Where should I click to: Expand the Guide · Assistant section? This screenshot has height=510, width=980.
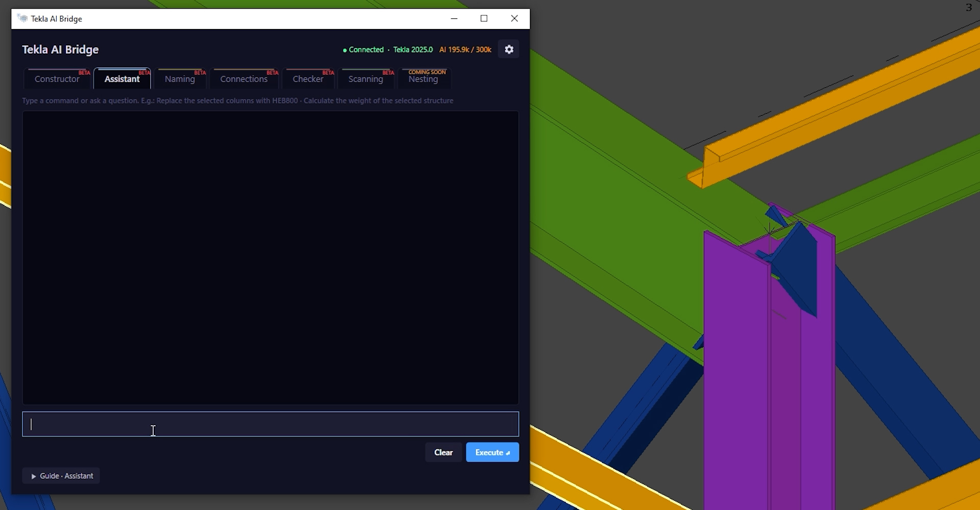point(61,476)
